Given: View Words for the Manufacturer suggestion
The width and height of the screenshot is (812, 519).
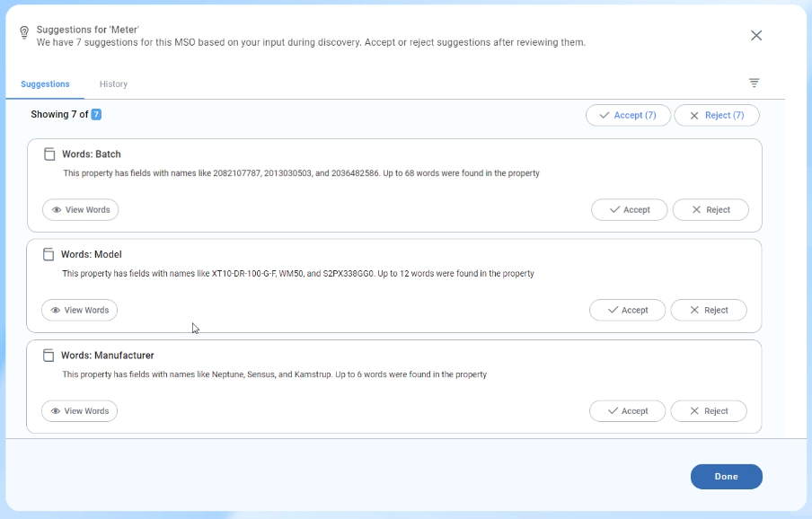Looking at the screenshot, I should 79,411.
